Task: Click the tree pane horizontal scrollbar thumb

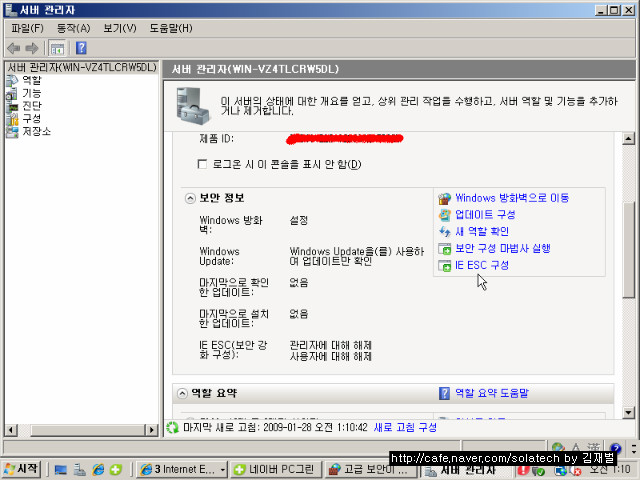Action: 88,430
